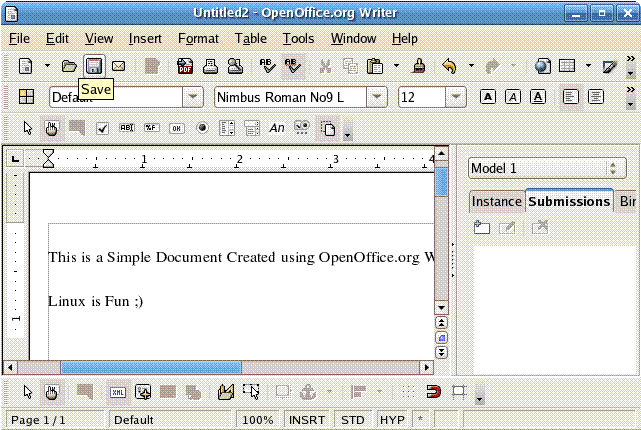Switch to the Instance tab
This screenshot has height=430, width=641.
click(x=497, y=201)
